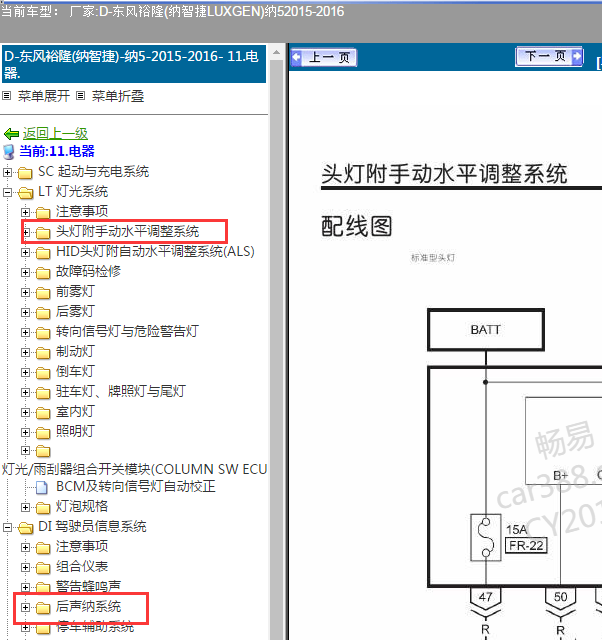
Task: Expand the 后声纳系统 node
Action: [x=26, y=607]
